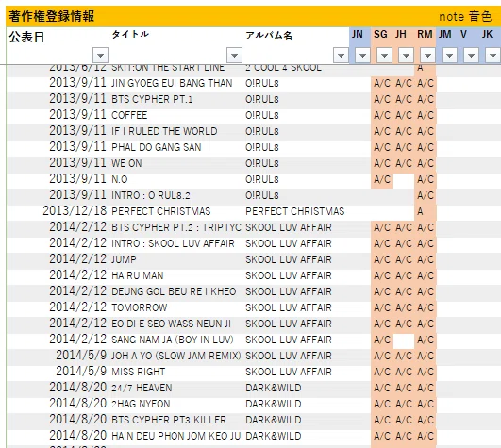Select the HA RU MAN title cell
The height and width of the screenshot is (448, 501).
(x=138, y=275)
